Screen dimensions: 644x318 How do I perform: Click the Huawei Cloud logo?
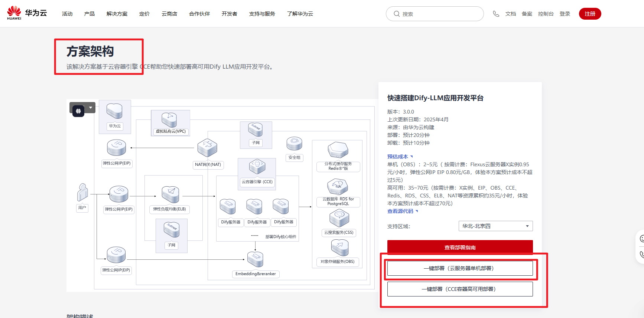[x=27, y=13]
